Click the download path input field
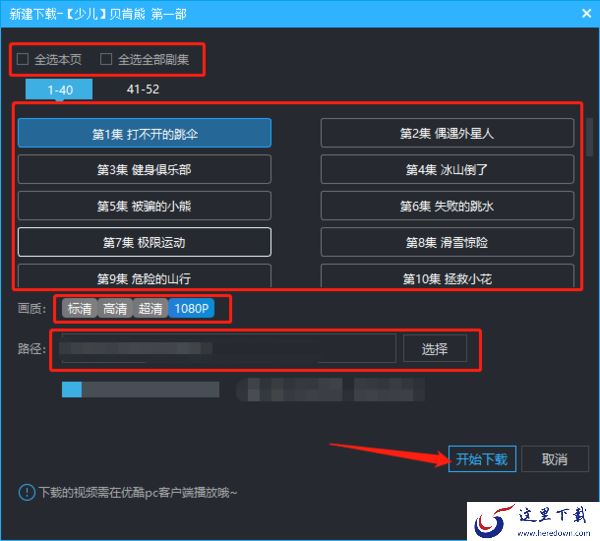 point(228,349)
